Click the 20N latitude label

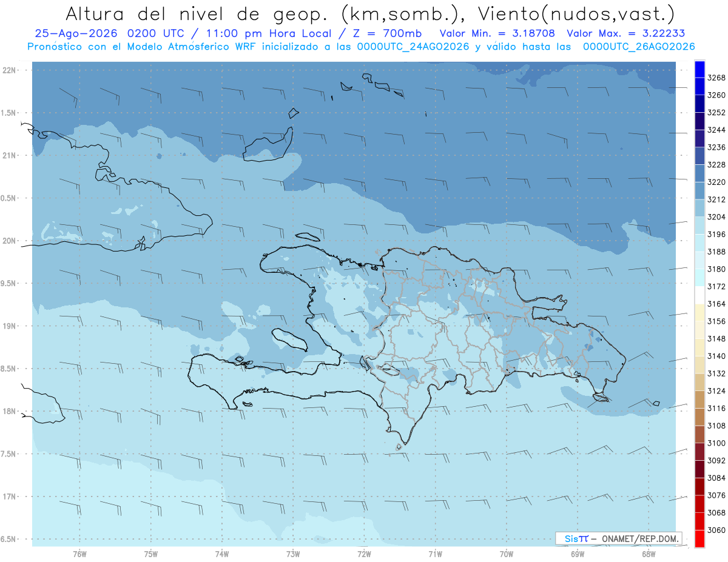click(9, 241)
